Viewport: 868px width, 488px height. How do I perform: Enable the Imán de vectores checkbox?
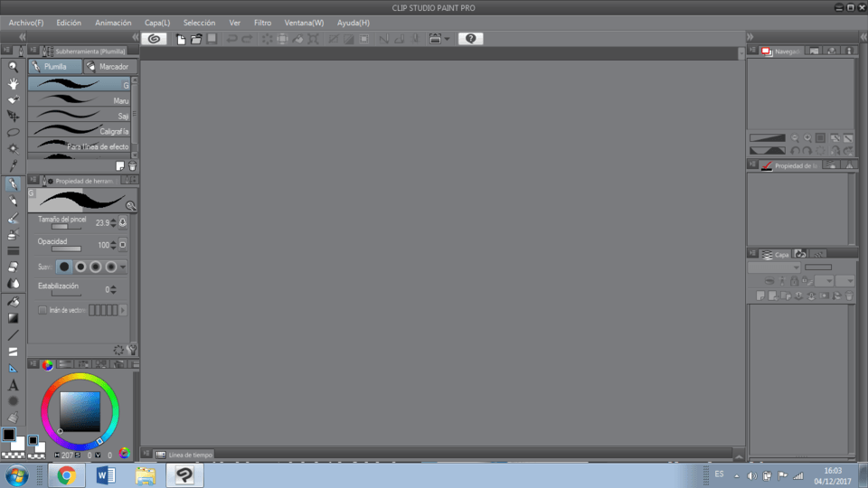coord(42,310)
